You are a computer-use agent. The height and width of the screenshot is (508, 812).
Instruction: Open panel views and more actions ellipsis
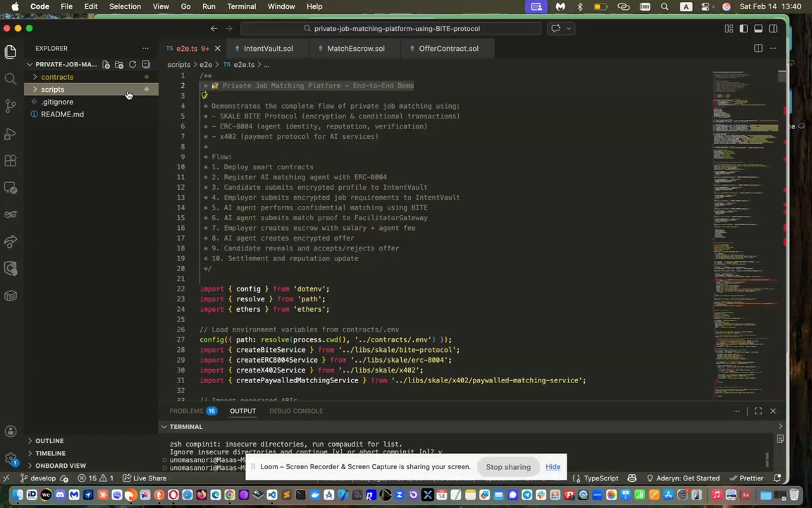point(737,411)
